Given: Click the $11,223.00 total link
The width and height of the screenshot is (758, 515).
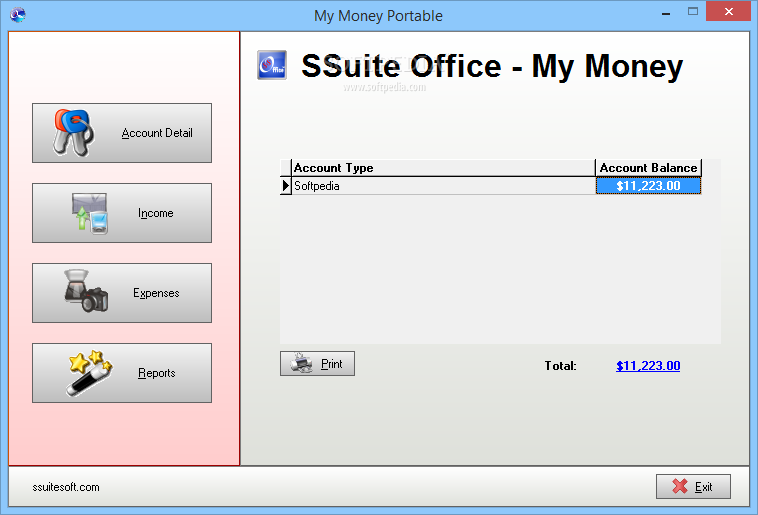Looking at the screenshot, I should pos(648,366).
